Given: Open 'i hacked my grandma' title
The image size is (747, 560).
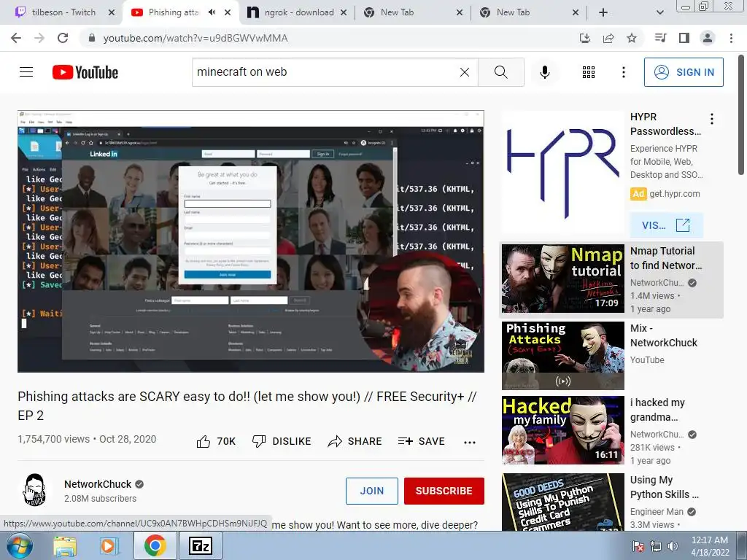Looking at the screenshot, I should (657, 410).
